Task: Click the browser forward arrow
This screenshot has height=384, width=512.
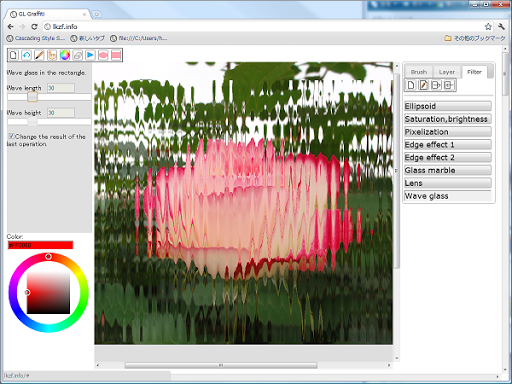Action: pos(22,27)
